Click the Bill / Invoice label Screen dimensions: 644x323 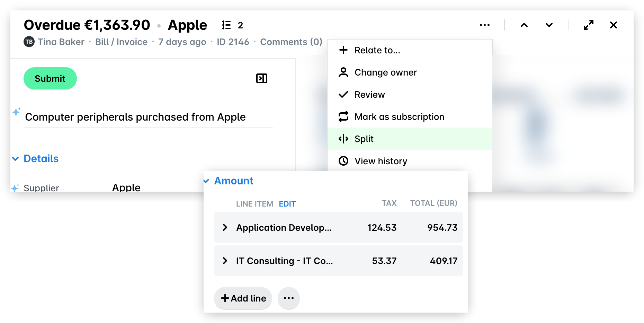click(x=121, y=42)
